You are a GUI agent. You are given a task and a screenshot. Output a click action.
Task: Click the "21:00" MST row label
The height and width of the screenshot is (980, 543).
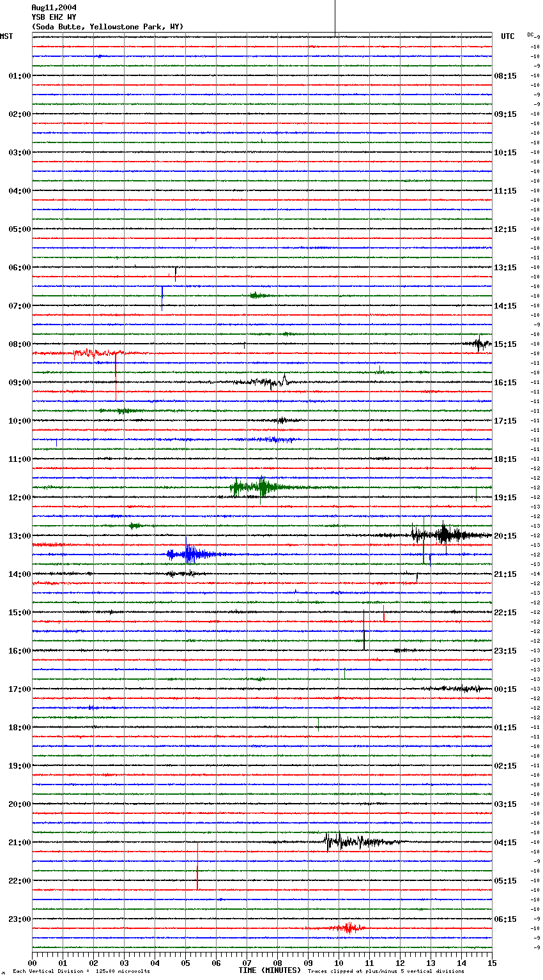tap(20, 843)
